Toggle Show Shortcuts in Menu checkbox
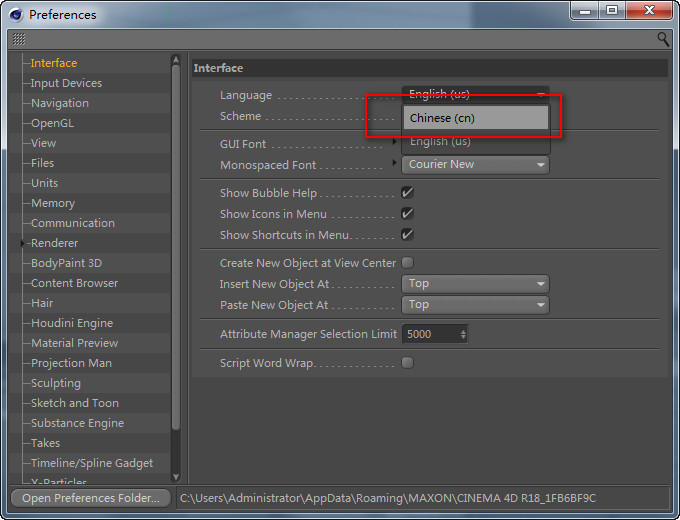Image resolution: width=680 pixels, height=520 pixels. pyautogui.click(x=407, y=235)
